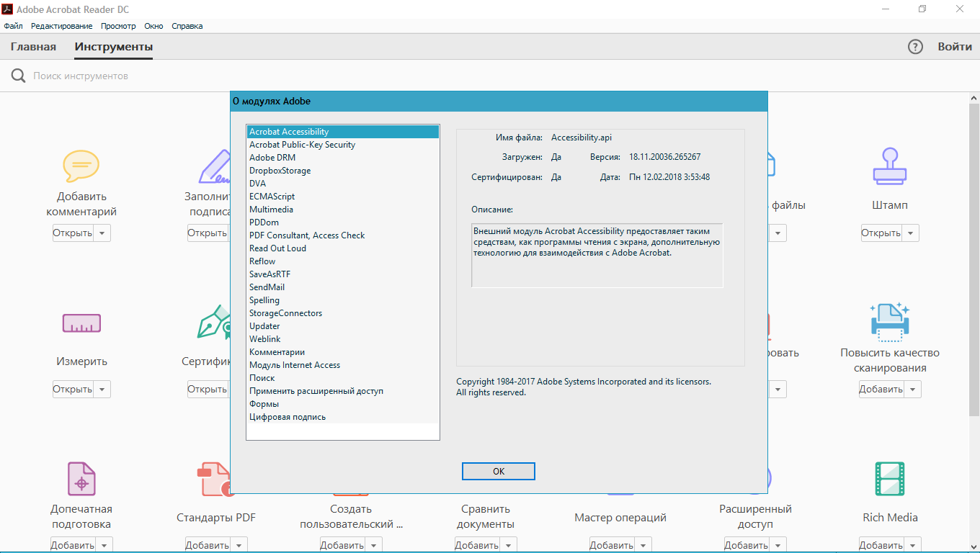Select Multimedia module
The image size is (980, 553).
coord(343,210)
